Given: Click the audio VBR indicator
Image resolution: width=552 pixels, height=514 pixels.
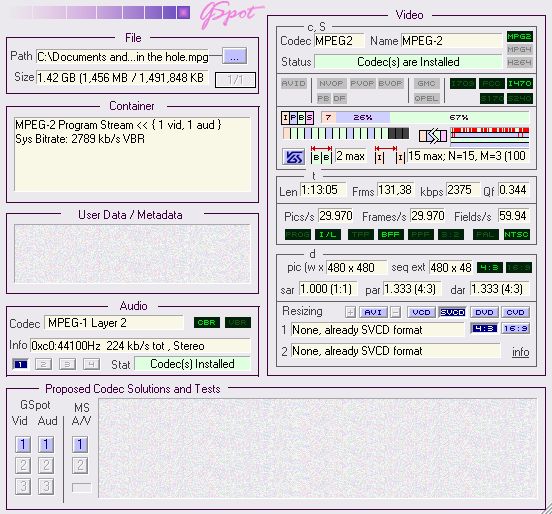Looking at the screenshot, I should 238,322.
